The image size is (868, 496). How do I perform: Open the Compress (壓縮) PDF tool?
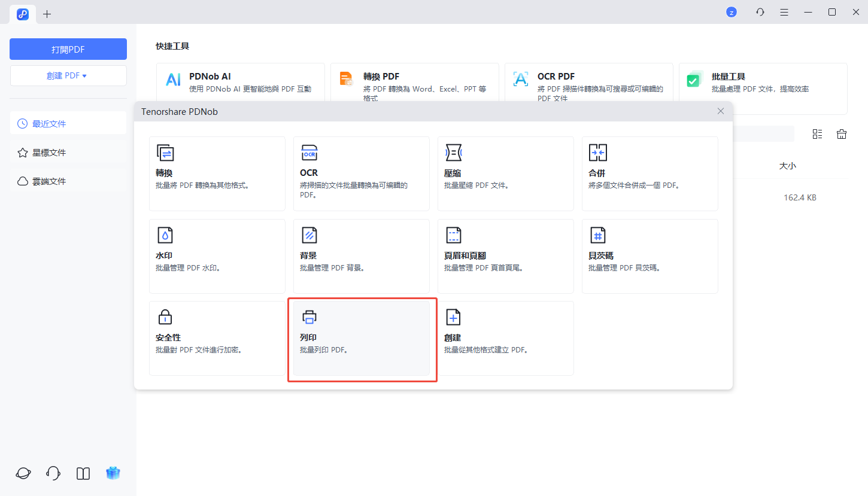tap(505, 174)
